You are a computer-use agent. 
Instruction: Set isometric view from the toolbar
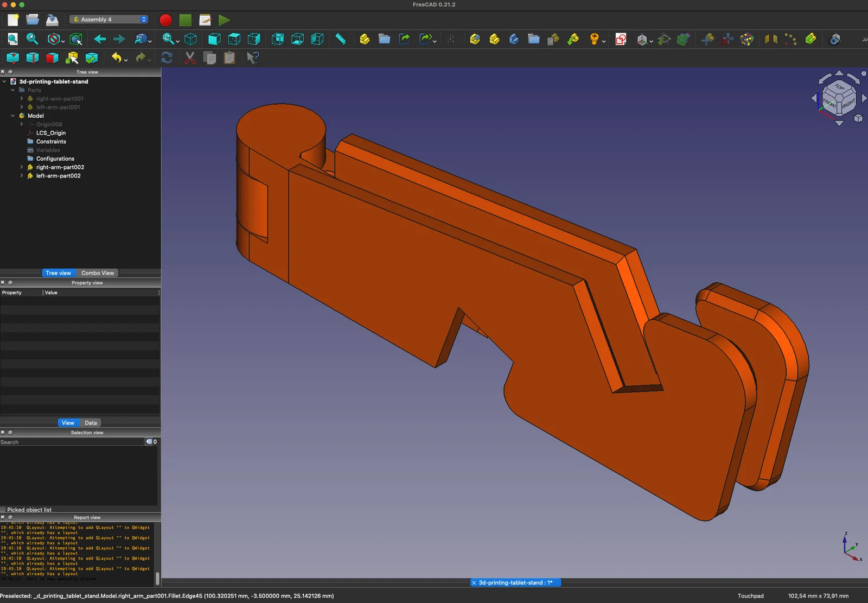[x=190, y=39]
